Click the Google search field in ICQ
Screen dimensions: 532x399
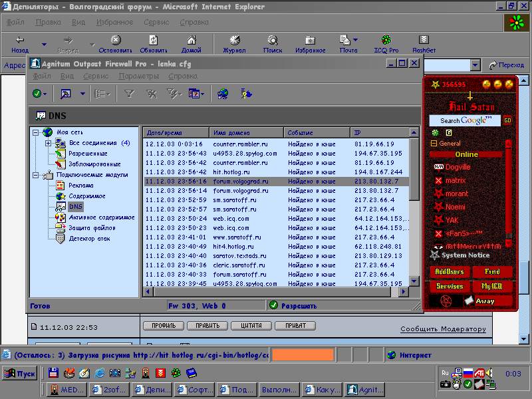(465, 120)
